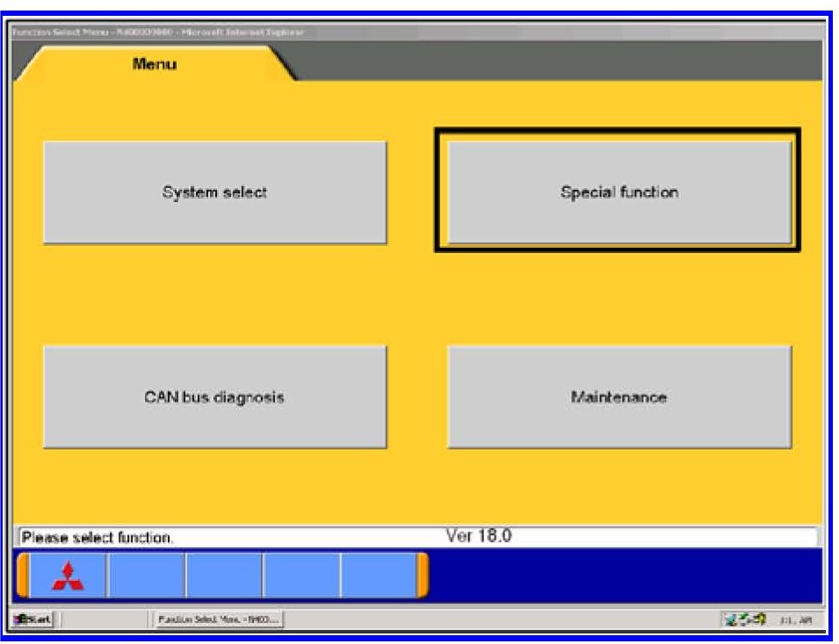Open the Maintenance menu
This screenshot has height=644, width=839.
(618, 397)
